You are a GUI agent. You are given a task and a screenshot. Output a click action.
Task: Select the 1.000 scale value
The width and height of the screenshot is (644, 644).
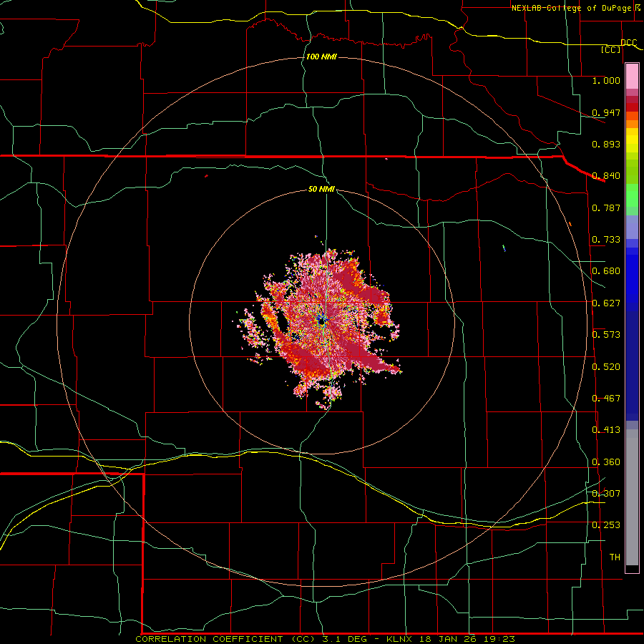tap(606, 80)
